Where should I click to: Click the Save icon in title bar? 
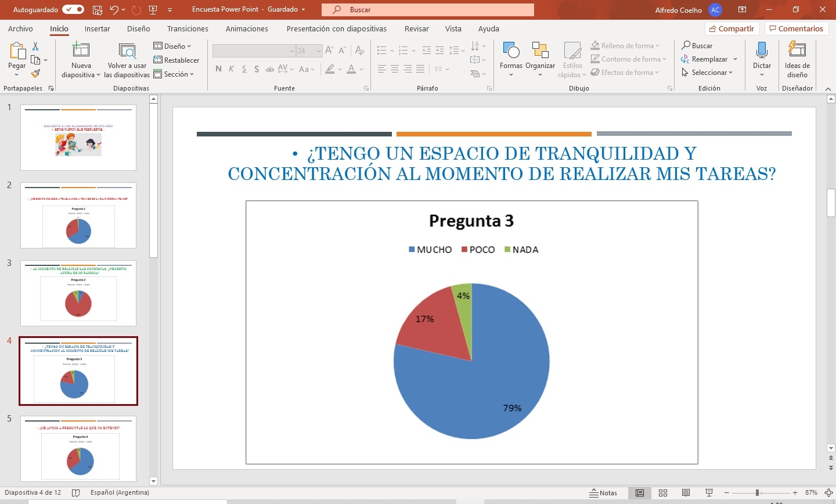[97, 10]
